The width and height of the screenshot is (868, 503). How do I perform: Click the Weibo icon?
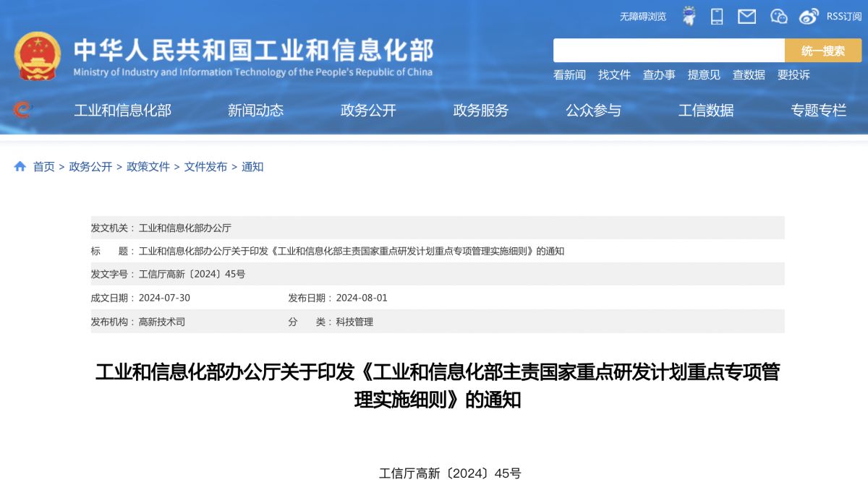coord(809,16)
